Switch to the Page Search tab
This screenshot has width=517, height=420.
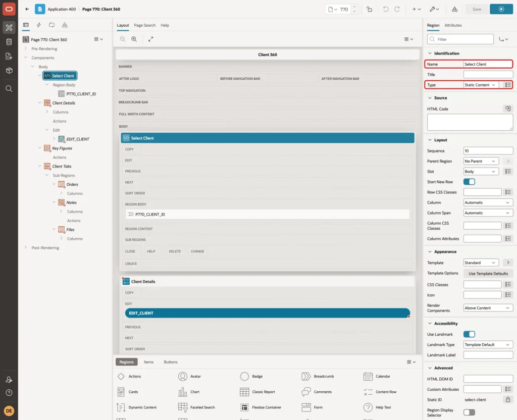click(144, 25)
